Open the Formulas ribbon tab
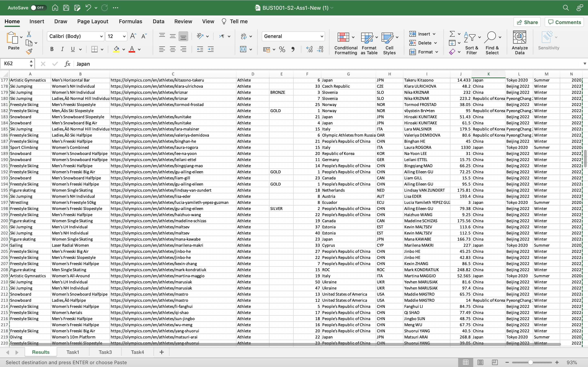This screenshot has height=367, width=588. coord(130,21)
